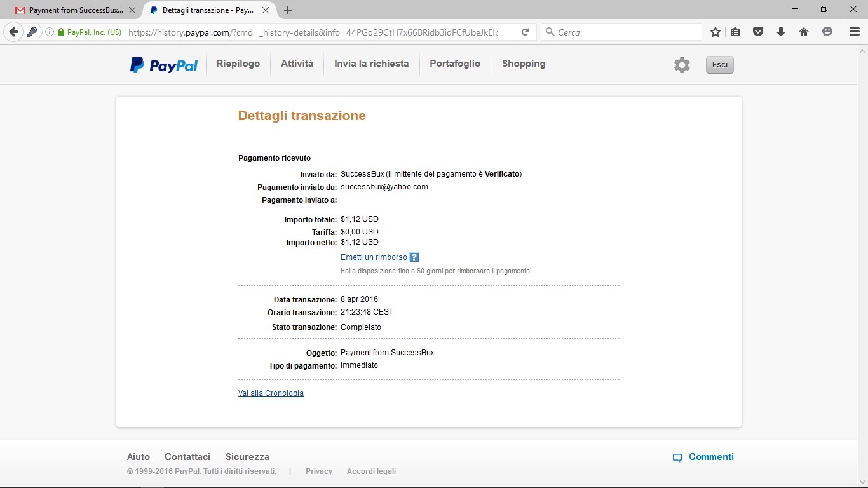Click the Completato status text
Screen dimensions: 868x488
361,327
